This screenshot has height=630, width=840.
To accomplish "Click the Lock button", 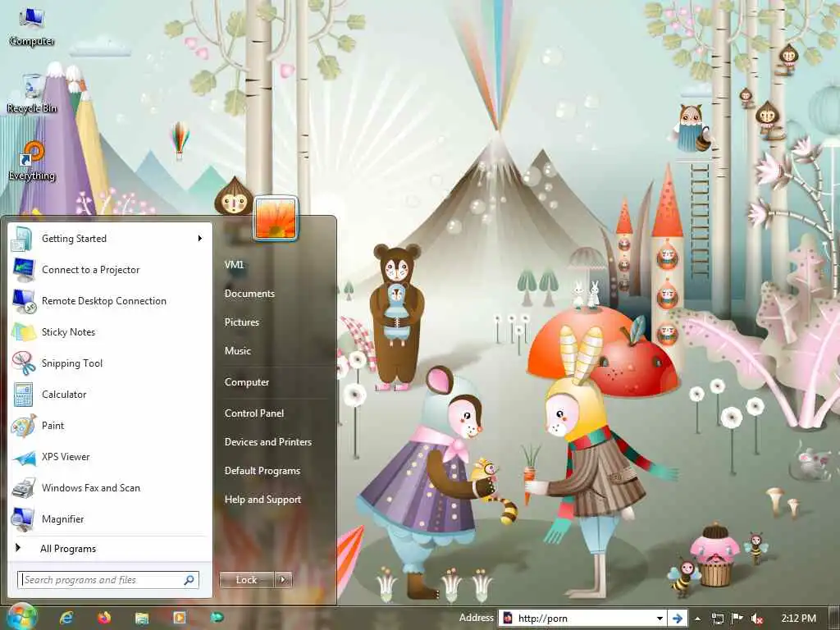I will [x=246, y=580].
